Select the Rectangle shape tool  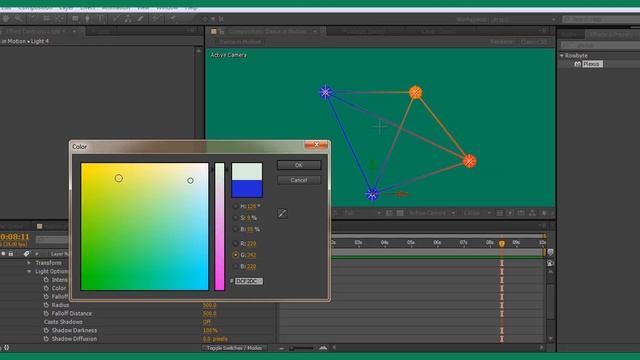coord(75,19)
